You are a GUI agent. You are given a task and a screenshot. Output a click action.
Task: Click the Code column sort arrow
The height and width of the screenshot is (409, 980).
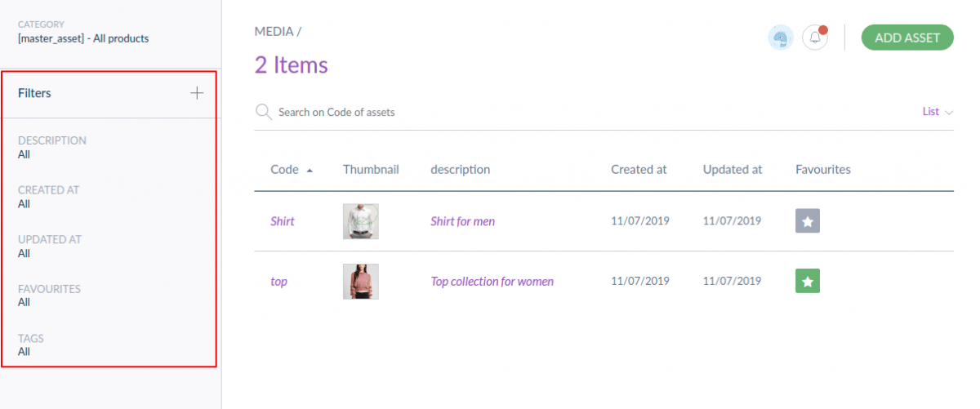[310, 171]
